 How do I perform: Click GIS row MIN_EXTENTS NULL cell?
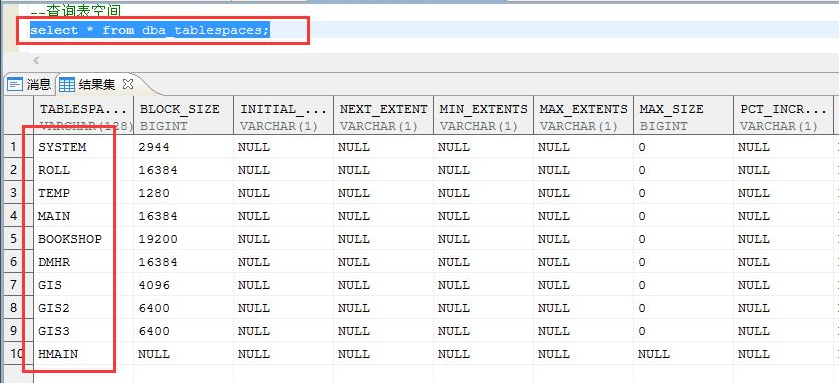(483, 285)
